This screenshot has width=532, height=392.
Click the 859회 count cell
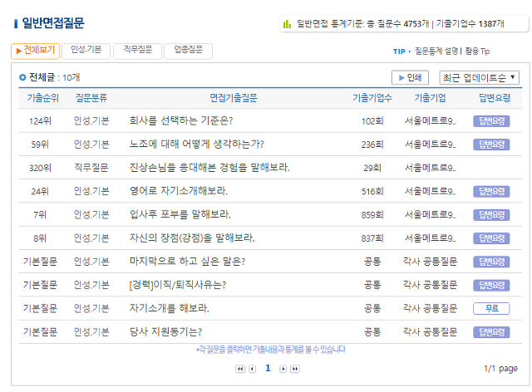point(372,214)
